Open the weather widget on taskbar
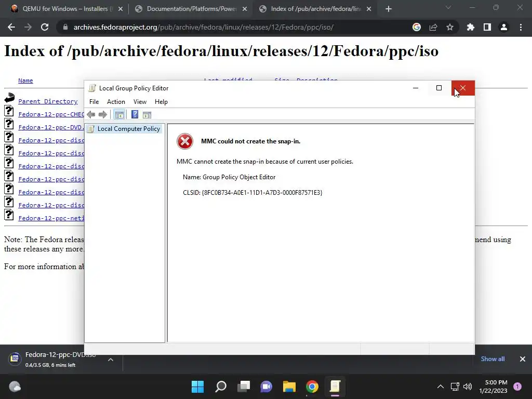The image size is (532, 399). [x=15, y=387]
